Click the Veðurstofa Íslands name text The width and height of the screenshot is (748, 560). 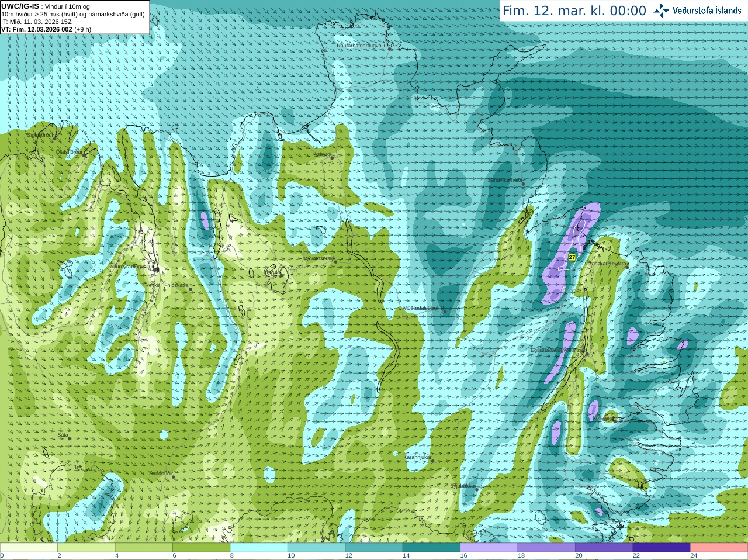point(707,11)
